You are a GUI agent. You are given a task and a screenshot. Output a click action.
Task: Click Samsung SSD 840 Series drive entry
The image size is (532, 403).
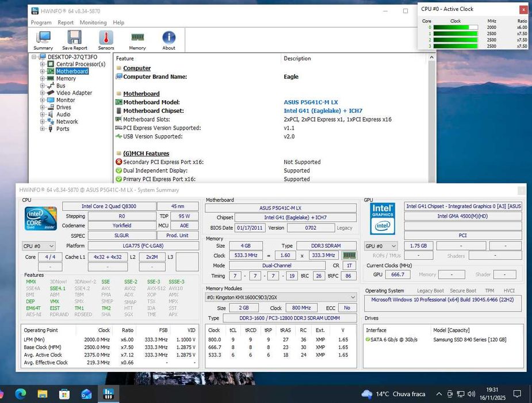coord(469,340)
